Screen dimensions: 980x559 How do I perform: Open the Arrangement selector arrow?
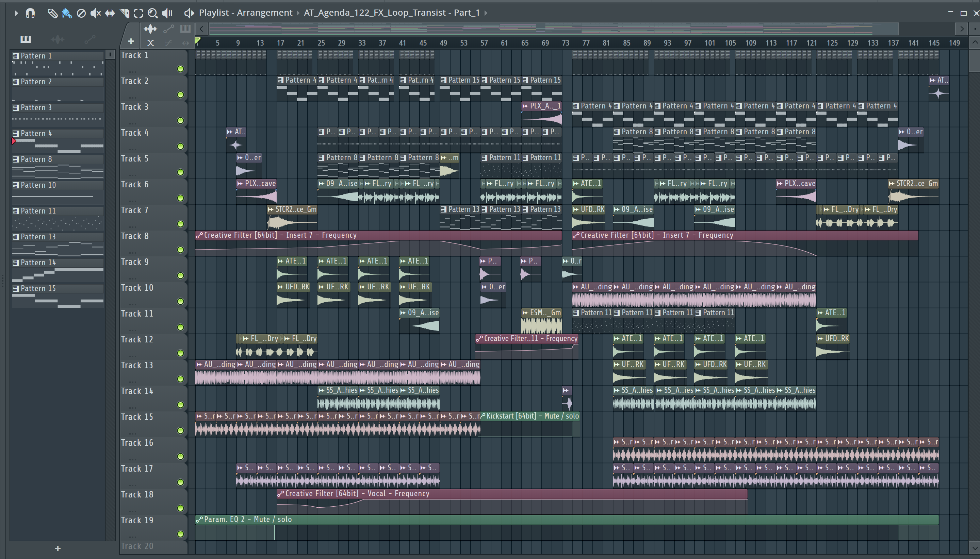click(298, 13)
